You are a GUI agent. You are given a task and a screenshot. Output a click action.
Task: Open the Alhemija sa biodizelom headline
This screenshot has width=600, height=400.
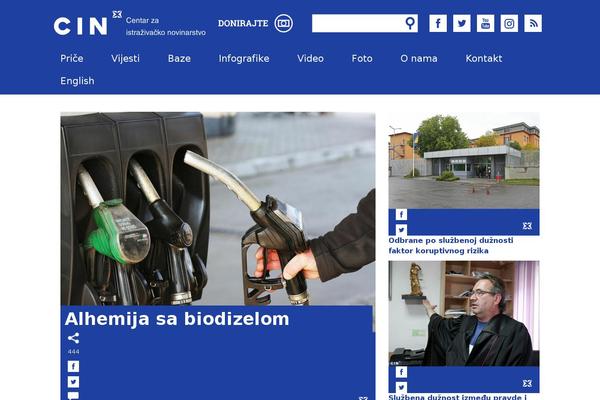[177, 319]
